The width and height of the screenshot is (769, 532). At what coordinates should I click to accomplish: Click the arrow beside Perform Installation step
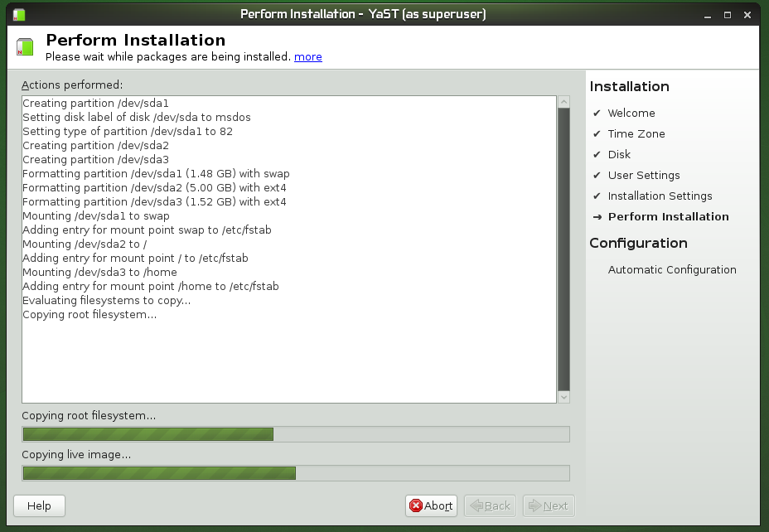point(597,217)
